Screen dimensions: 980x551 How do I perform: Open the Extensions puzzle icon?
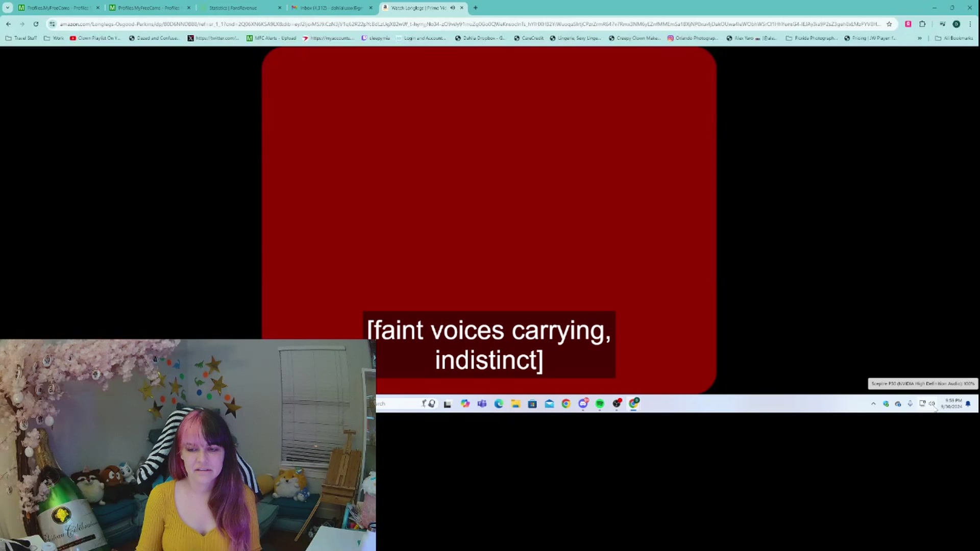point(922,24)
